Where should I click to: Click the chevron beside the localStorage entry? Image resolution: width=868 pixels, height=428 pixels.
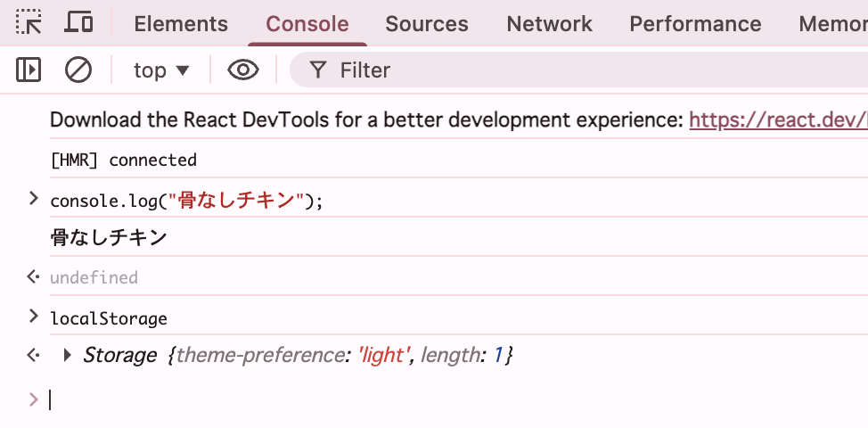34,317
